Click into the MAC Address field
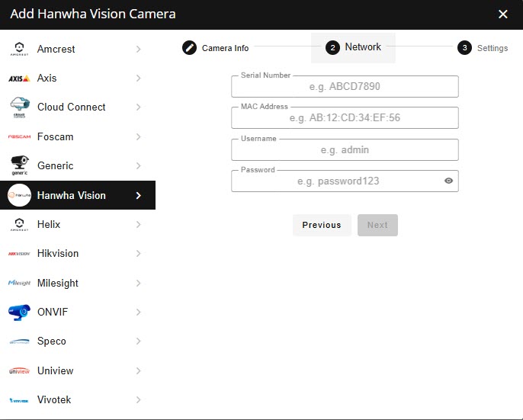523x420 pixels. pyautogui.click(x=345, y=118)
